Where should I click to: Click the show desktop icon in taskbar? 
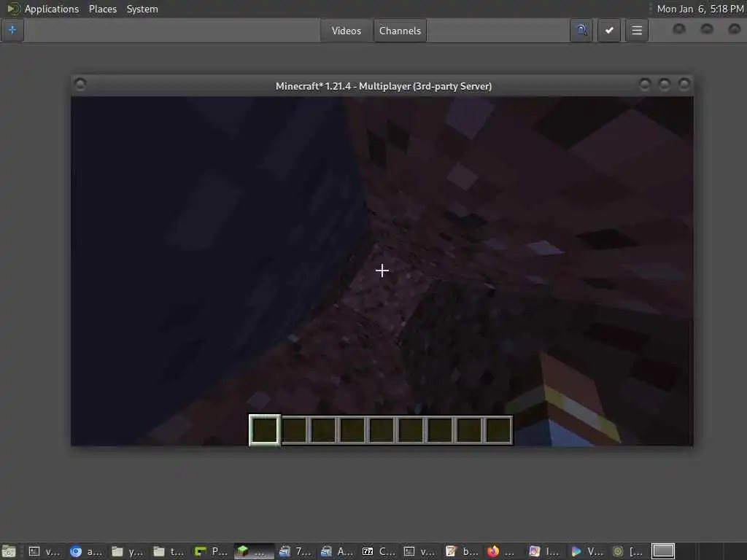click(x=9, y=551)
